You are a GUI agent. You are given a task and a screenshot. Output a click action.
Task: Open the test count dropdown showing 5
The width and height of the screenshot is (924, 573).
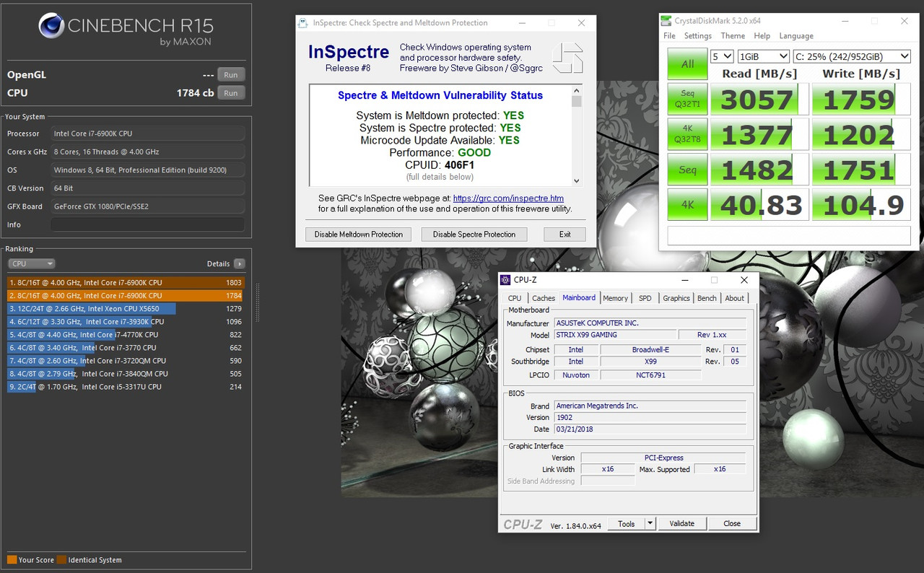coord(722,56)
